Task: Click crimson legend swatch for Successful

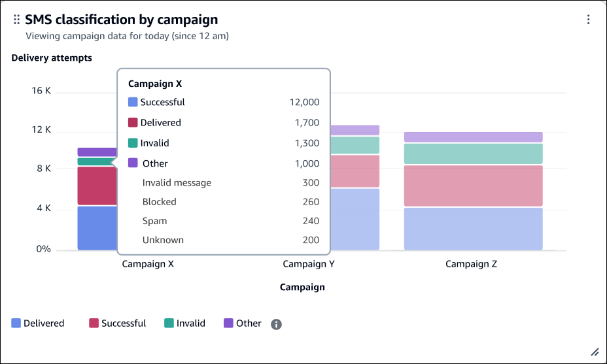Action: pyautogui.click(x=94, y=323)
